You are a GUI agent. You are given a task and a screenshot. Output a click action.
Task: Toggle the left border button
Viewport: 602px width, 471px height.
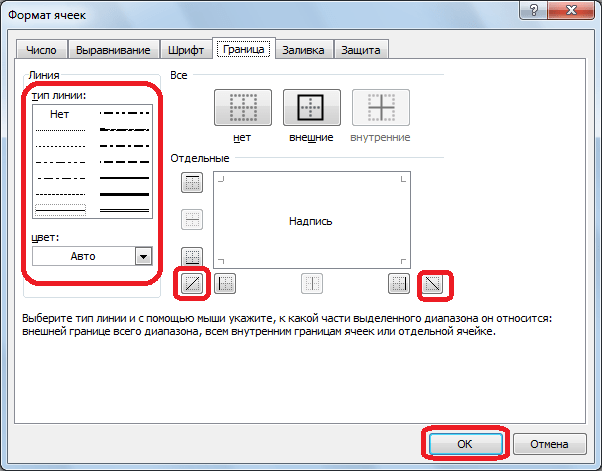click(x=225, y=284)
